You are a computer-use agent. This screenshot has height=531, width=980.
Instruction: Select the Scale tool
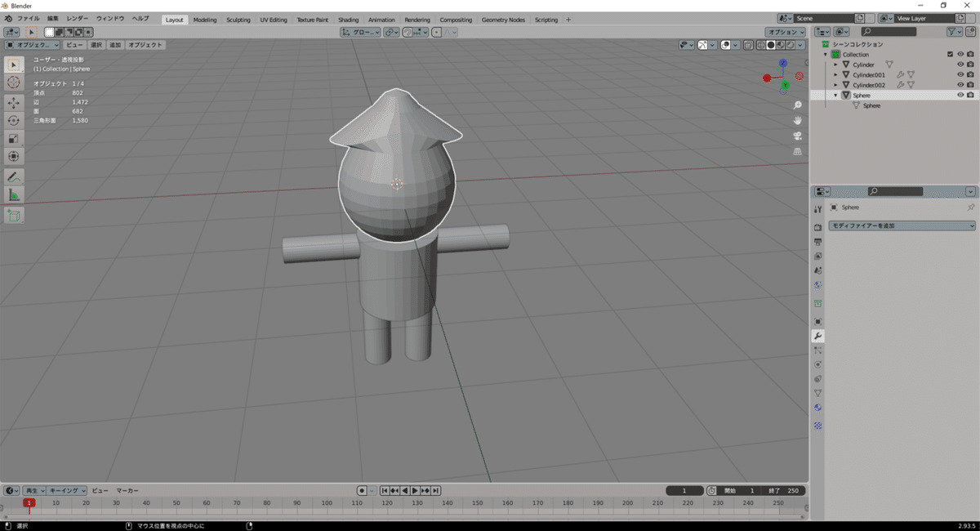14,138
